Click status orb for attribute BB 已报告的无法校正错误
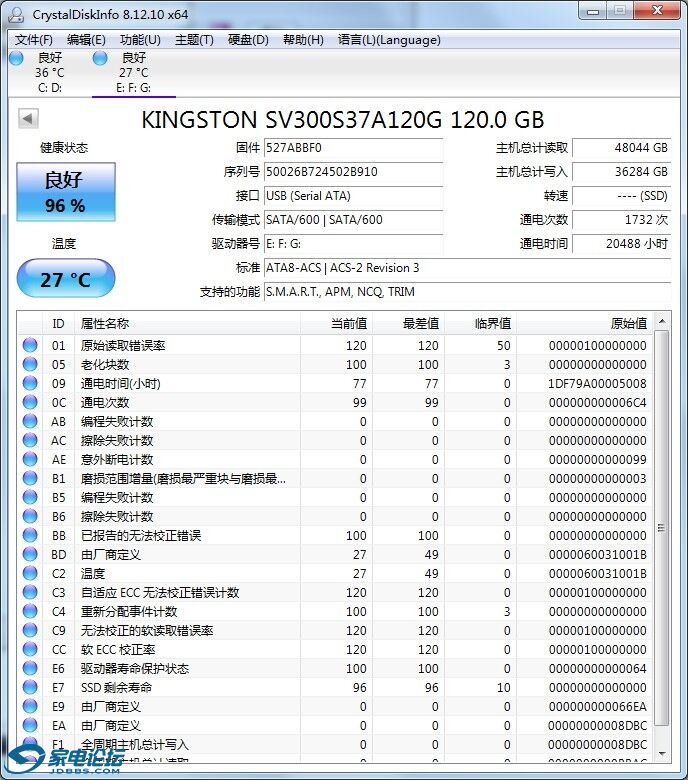 [x=30, y=535]
